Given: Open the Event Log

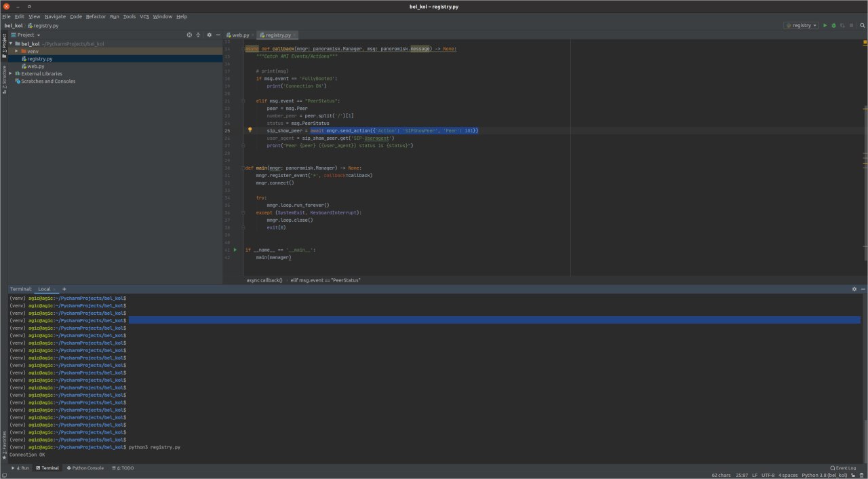Looking at the screenshot, I should click(x=843, y=468).
